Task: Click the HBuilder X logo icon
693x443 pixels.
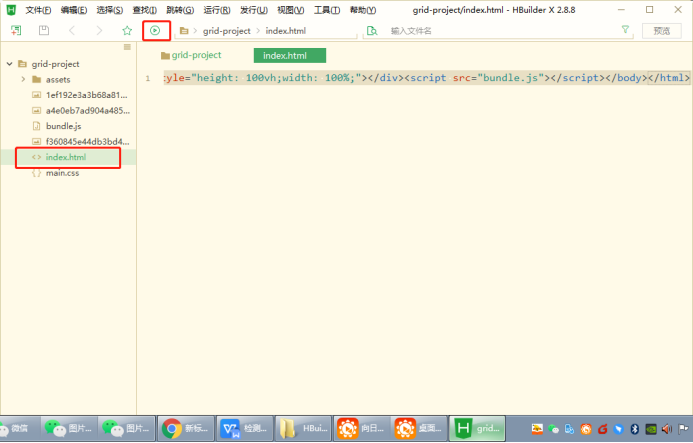Action: pos(11,9)
